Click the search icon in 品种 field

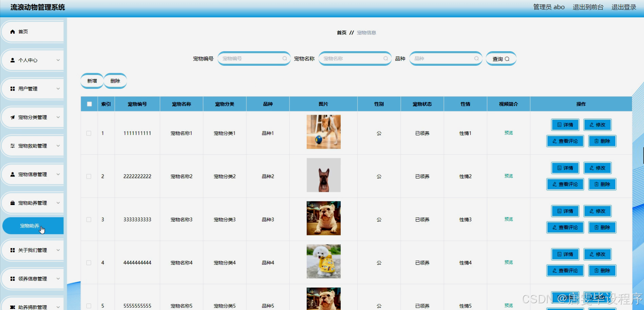[x=476, y=58]
